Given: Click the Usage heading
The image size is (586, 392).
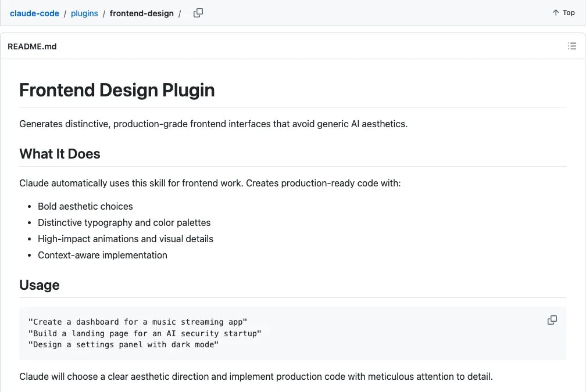Looking at the screenshot, I should (x=40, y=285).
